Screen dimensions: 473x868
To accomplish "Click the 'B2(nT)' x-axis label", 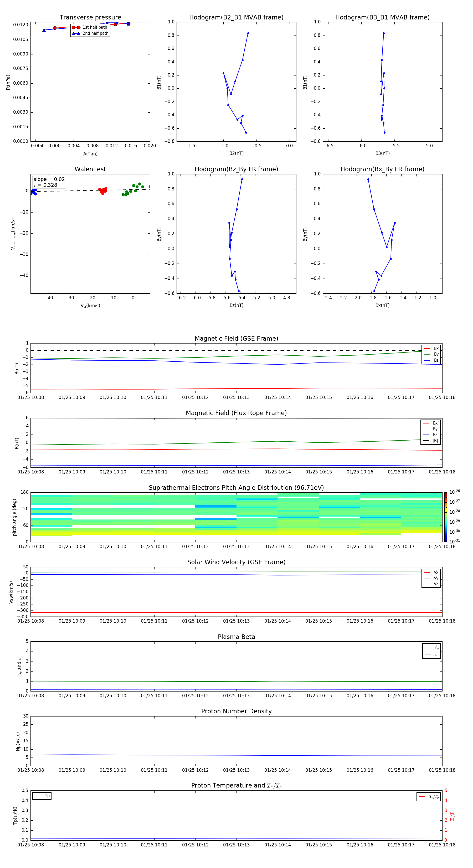I will click(x=236, y=154).
